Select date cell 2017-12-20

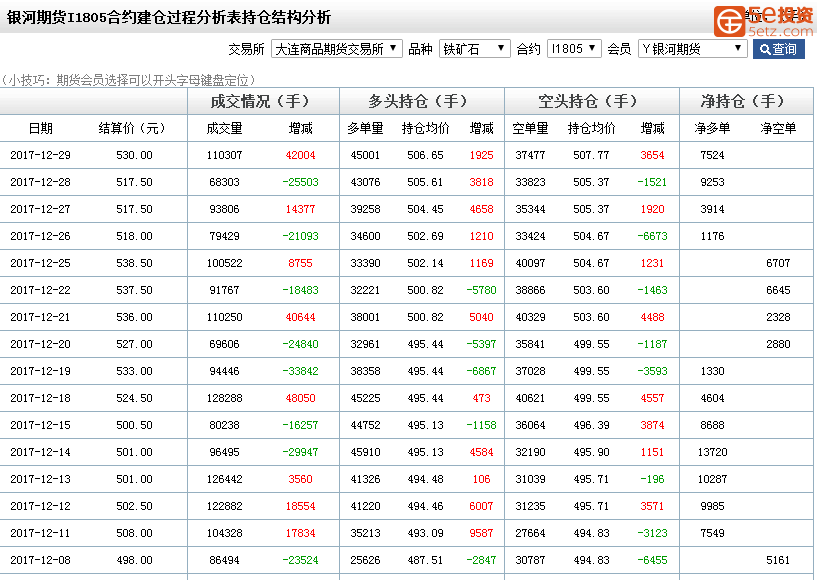40,344
